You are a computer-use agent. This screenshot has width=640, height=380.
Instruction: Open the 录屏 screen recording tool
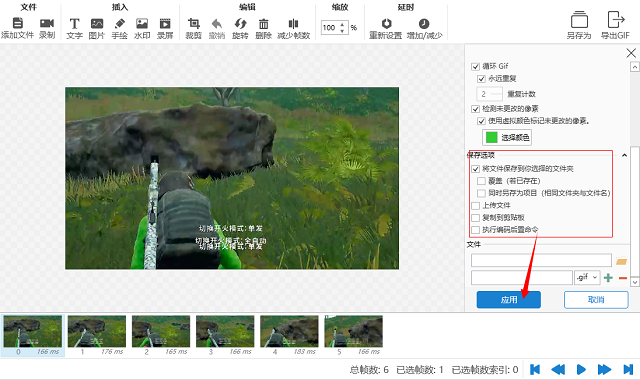pos(165,23)
